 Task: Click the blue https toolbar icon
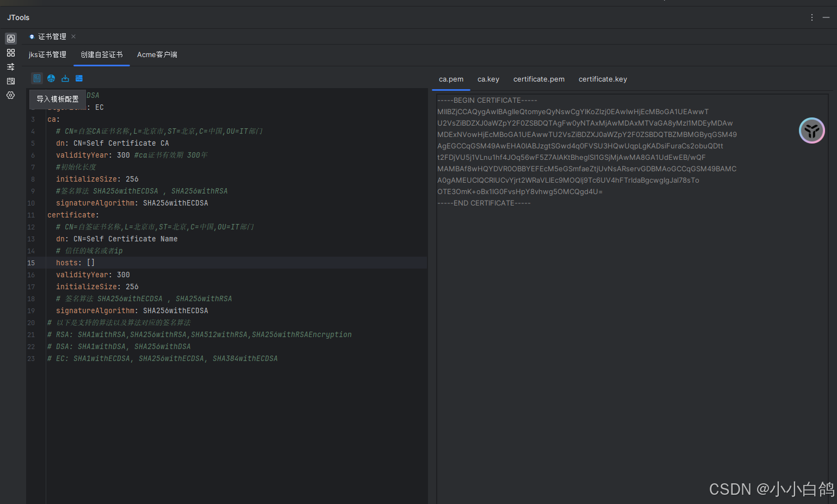point(79,78)
